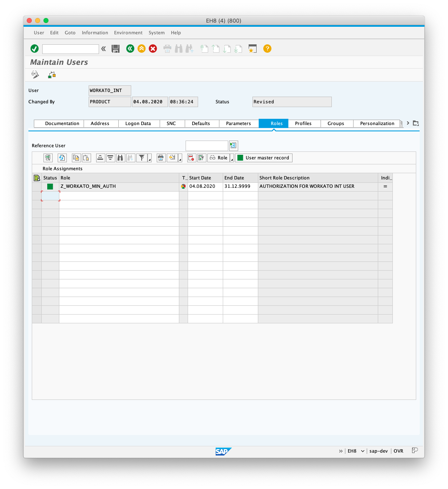Toggle Display/Change glasses-and-pencil icon

point(35,75)
